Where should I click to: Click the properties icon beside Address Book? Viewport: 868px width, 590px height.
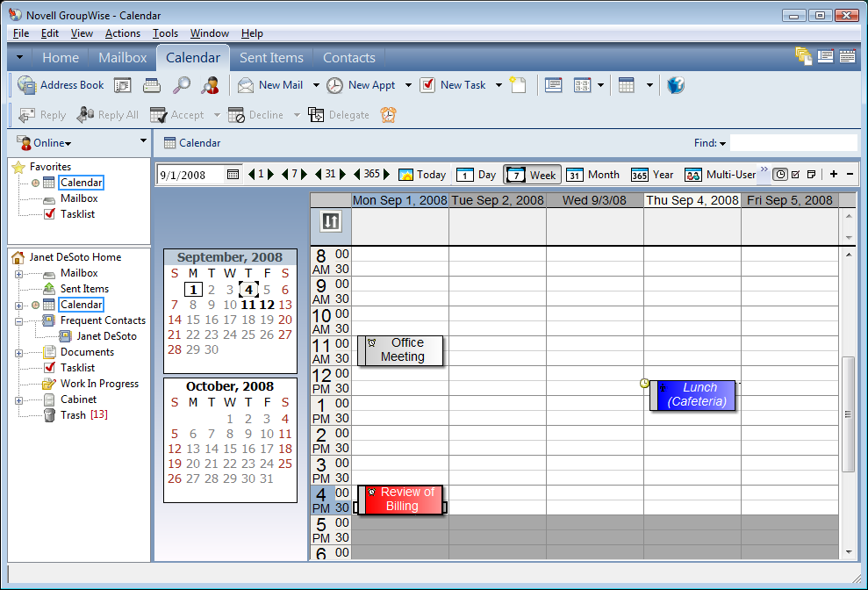tap(122, 85)
